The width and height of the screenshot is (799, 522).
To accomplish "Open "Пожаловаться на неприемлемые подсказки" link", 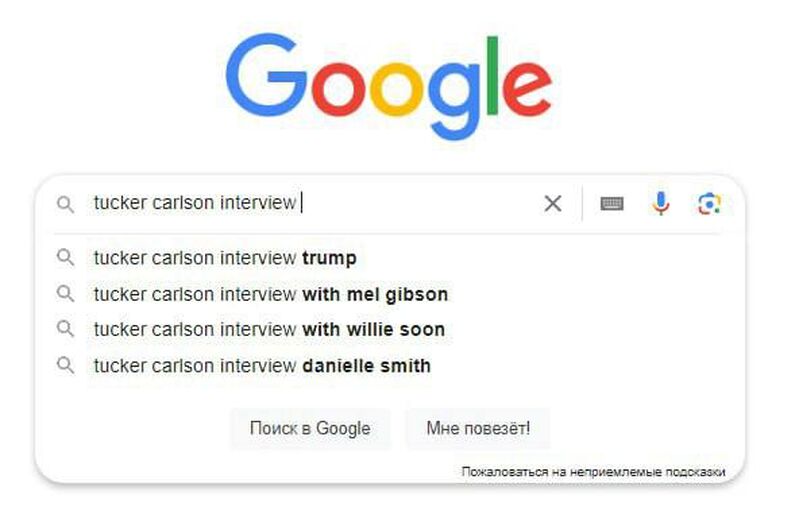I will pos(593,471).
